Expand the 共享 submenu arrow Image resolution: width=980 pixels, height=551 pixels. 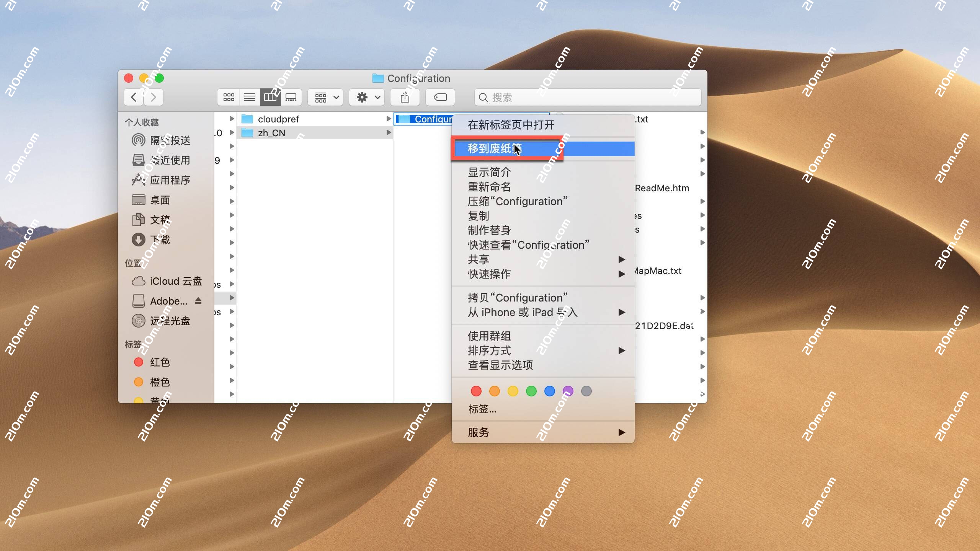pyautogui.click(x=622, y=259)
